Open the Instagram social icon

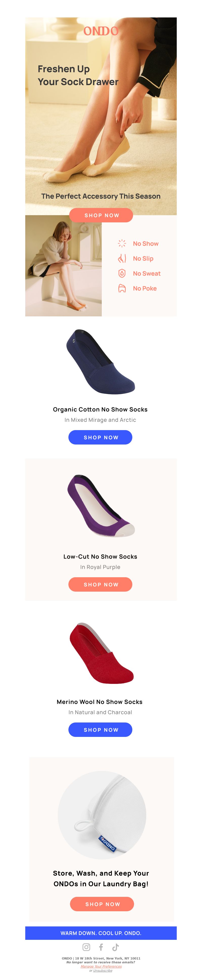tap(86, 947)
